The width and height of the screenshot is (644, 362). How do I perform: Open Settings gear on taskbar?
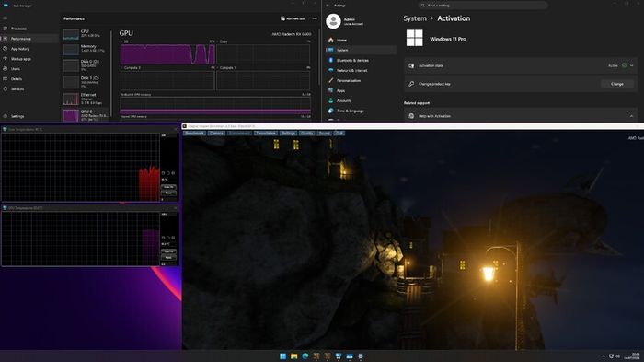(x=361, y=356)
